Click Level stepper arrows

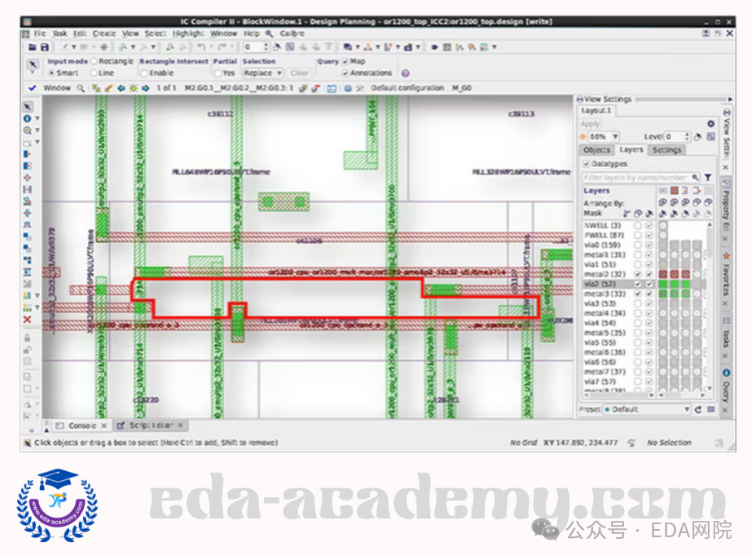688,137
